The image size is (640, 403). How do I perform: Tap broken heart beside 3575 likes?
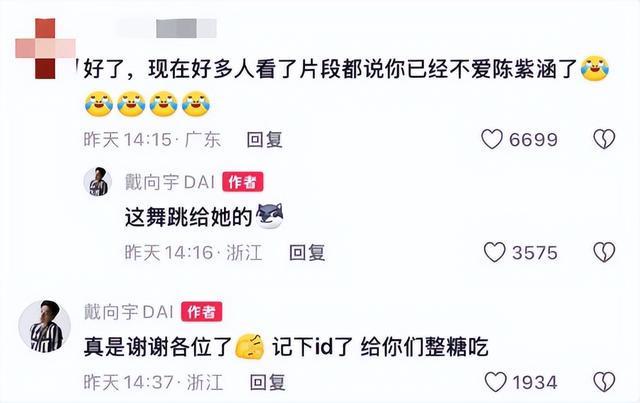(604, 252)
